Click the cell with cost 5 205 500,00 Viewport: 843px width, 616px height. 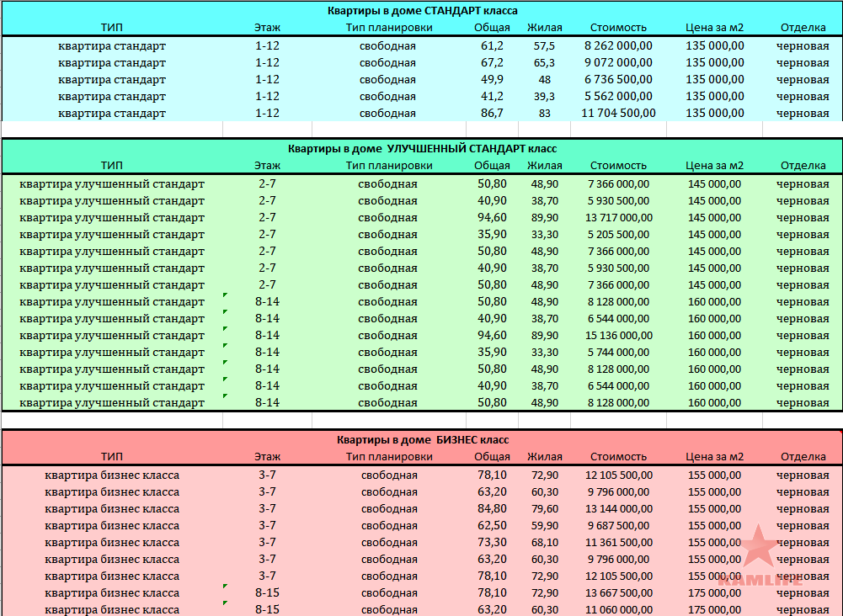coord(618,235)
